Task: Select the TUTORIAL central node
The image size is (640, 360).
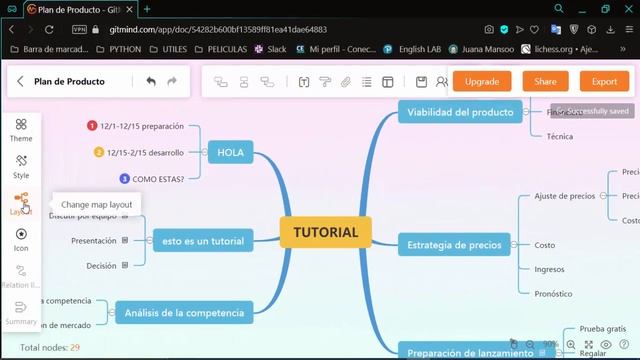Action: 326,232
